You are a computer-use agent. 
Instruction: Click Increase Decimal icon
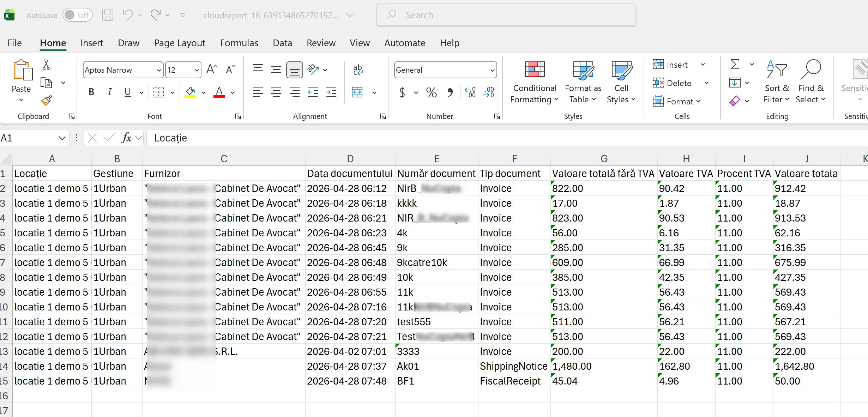pyautogui.click(x=470, y=92)
